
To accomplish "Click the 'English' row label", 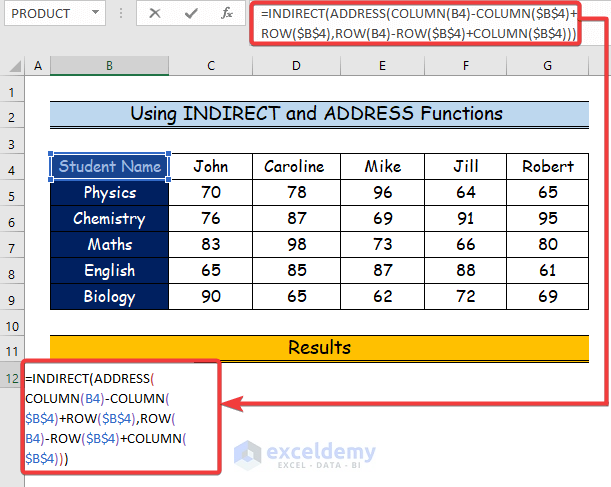I will (x=109, y=270).
